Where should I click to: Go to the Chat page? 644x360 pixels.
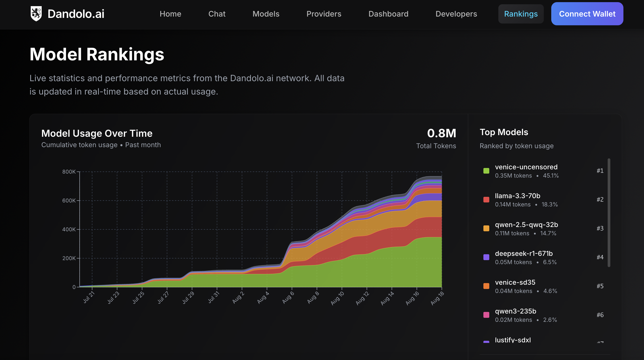coord(217,14)
